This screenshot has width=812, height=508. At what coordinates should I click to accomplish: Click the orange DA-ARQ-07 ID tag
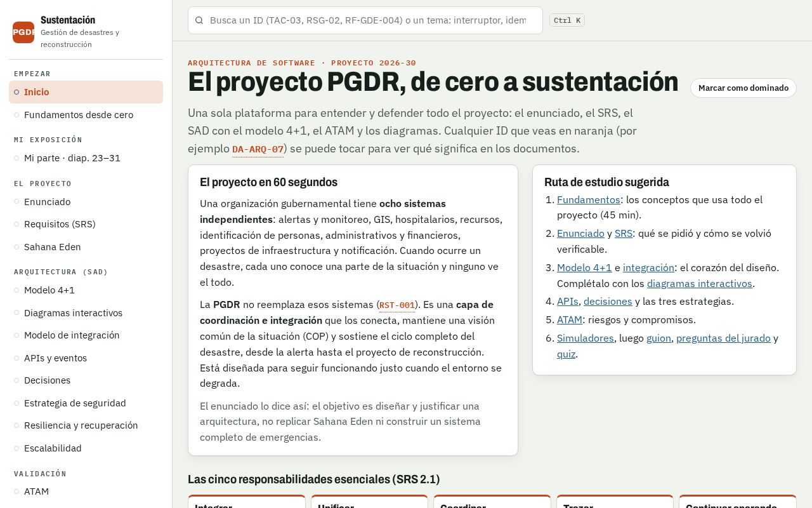(258, 149)
